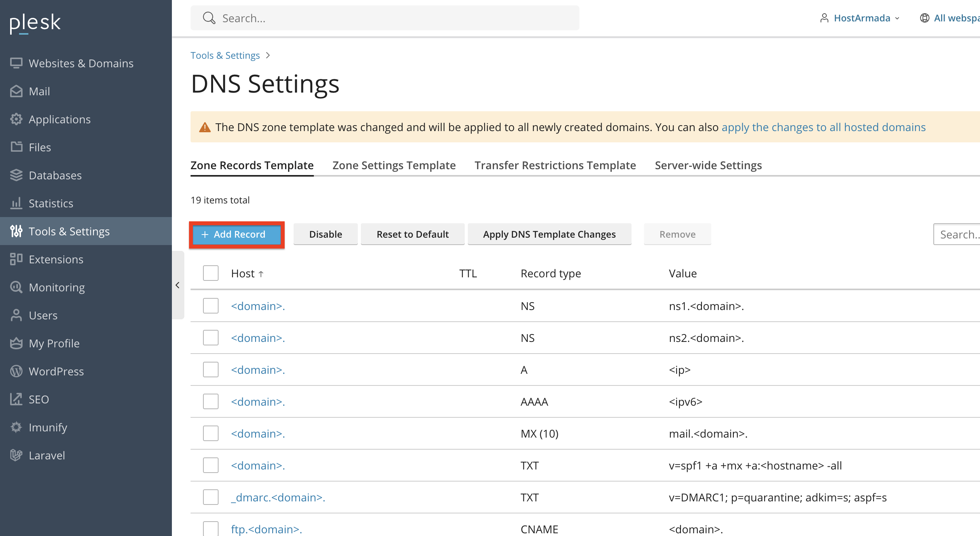The image size is (980, 536).
Task: Follow apply the changes to all hosted domains link
Action: 824,127
